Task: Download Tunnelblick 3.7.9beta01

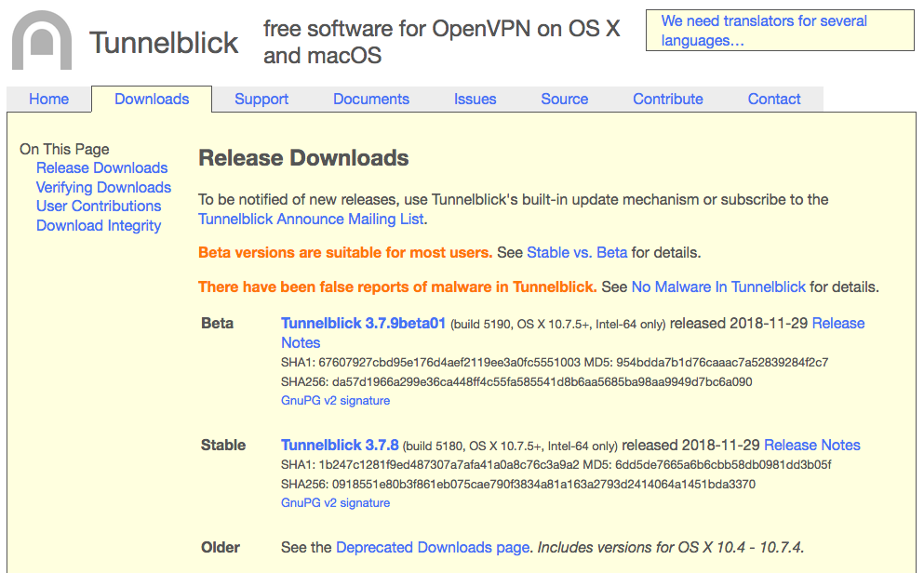Action: pyautogui.click(x=364, y=324)
